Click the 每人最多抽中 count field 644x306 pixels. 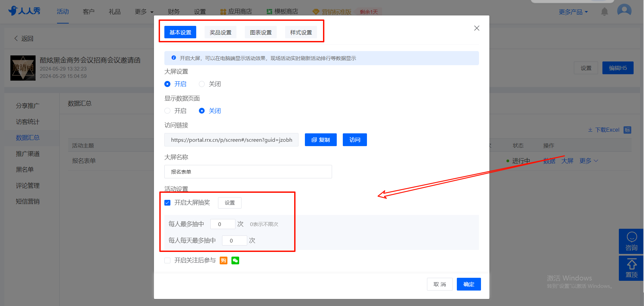pyautogui.click(x=223, y=224)
